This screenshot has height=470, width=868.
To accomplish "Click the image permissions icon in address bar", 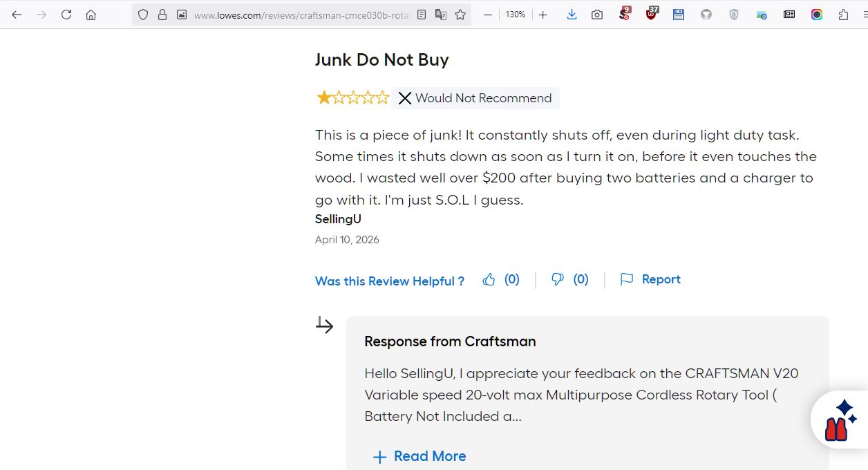I will [182, 15].
